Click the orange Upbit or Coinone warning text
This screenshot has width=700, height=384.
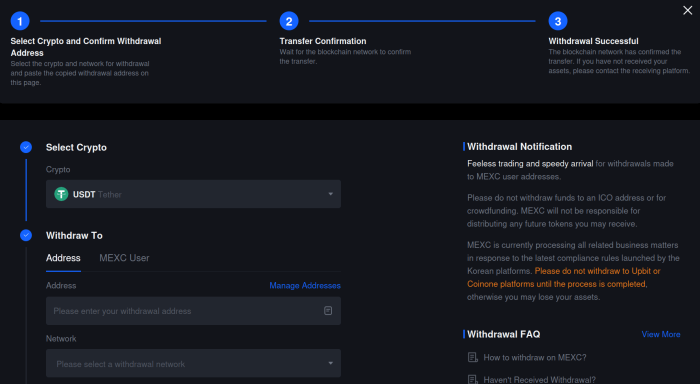pyautogui.click(x=564, y=277)
